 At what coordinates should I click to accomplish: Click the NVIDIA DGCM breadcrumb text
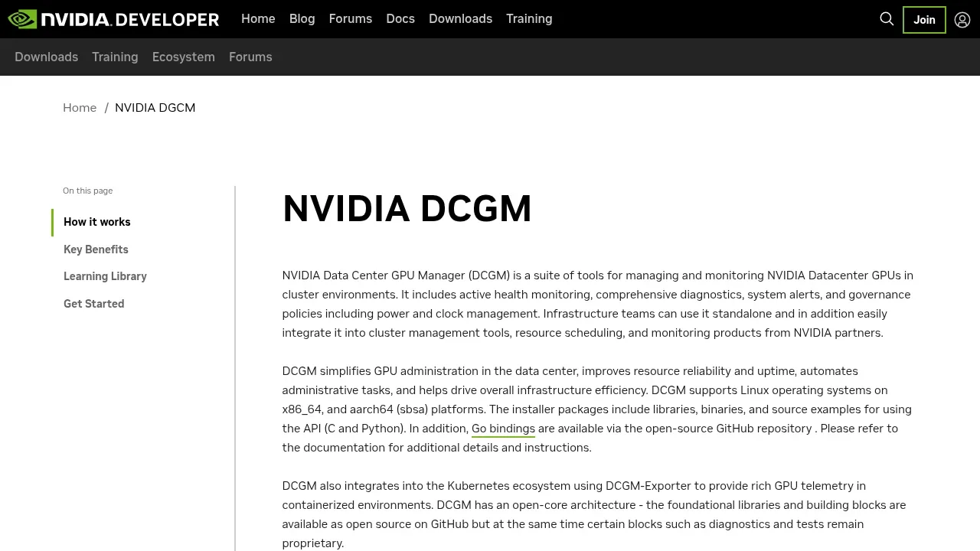[x=155, y=108]
